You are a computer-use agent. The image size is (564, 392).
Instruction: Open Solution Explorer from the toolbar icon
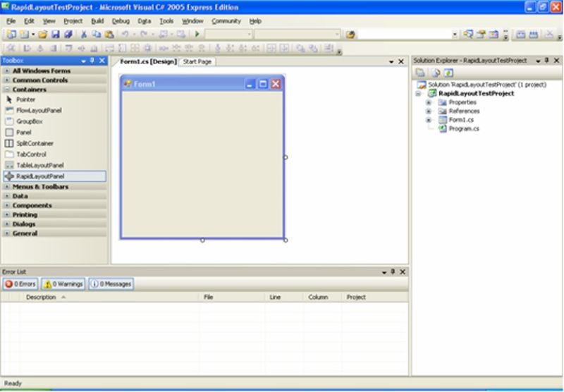468,34
